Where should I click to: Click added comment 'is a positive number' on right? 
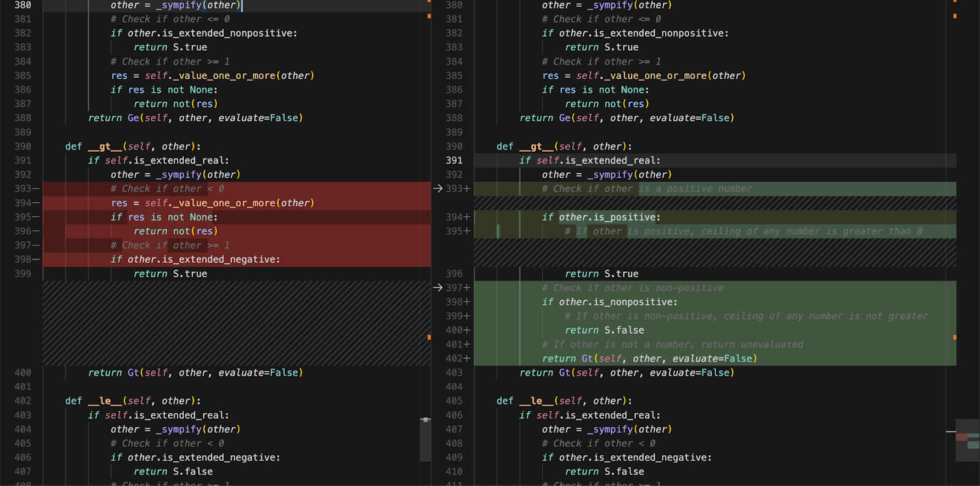click(695, 189)
